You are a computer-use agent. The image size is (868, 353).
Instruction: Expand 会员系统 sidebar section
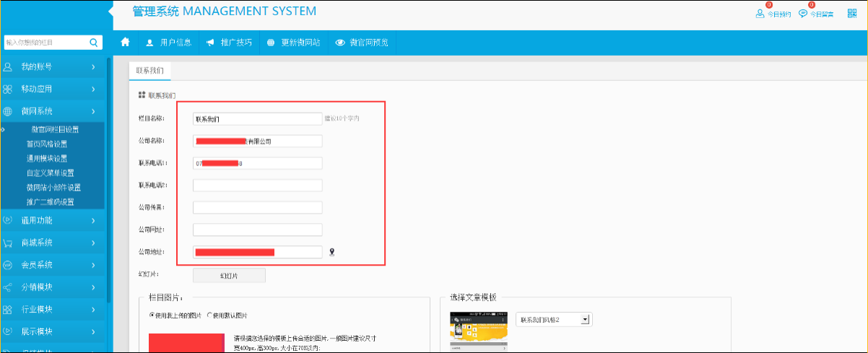(x=52, y=265)
